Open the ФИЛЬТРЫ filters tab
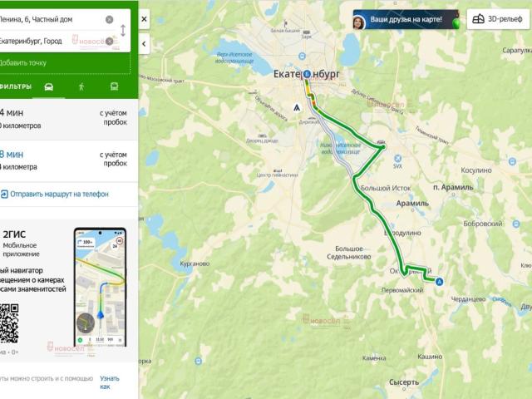This screenshot has height=399, width=532. pyautogui.click(x=16, y=86)
